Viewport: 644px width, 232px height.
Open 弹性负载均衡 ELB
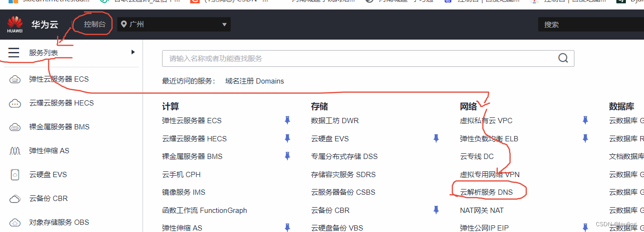click(489, 139)
